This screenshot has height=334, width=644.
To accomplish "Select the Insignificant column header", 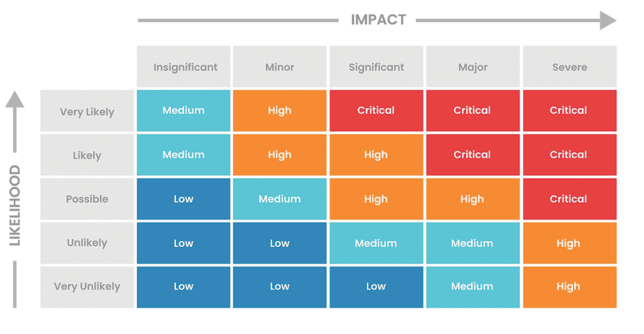I will coord(184,67).
